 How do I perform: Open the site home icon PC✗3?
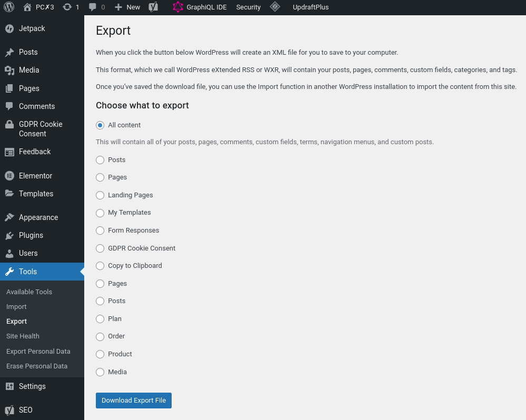point(27,7)
